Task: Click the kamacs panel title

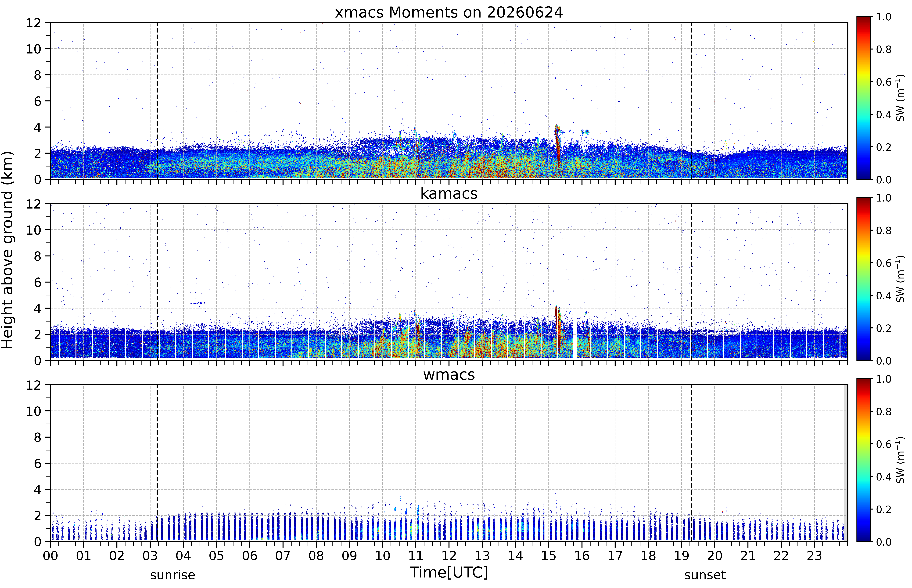Action: tap(449, 194)
